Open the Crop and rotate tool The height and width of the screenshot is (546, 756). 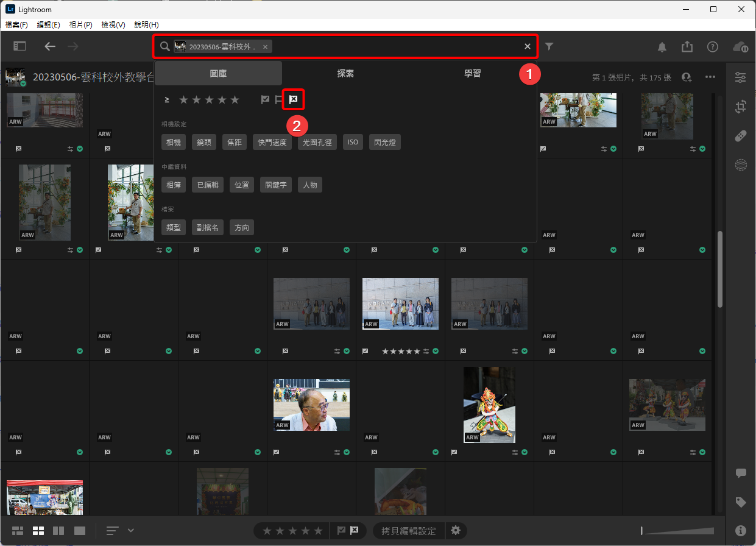tap(741, 107)
